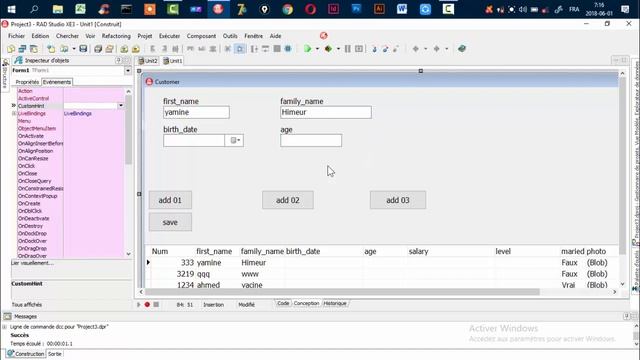Switch to the Conception view tab
640x360 pixels.
(x=306, y=304)
